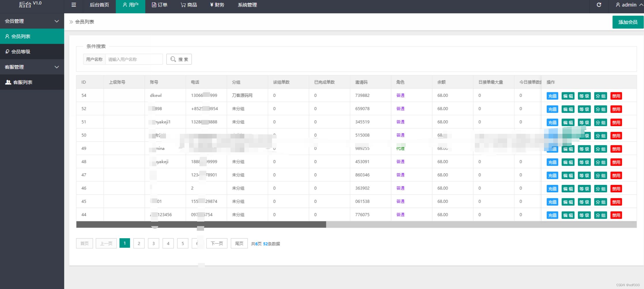
Task: Click 禁用 for member ID 52
Action: click(616, 109)
